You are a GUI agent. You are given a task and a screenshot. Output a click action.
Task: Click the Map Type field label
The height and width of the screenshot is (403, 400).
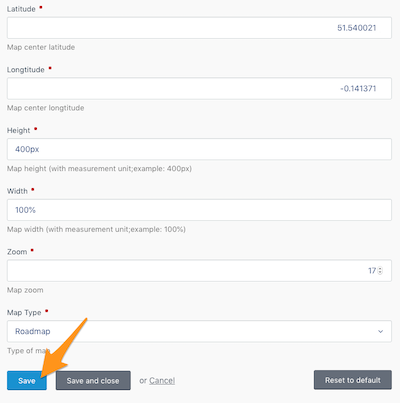click(24, 312)
